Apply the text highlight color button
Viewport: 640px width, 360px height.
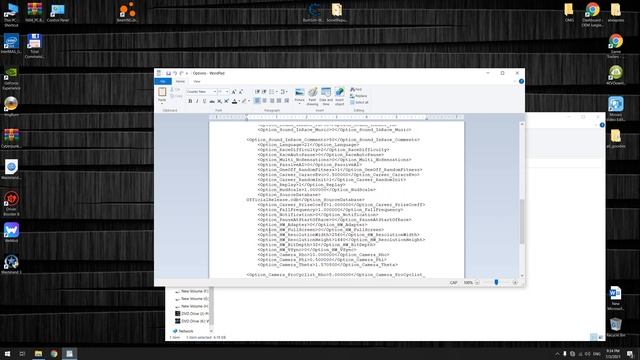(244, 101)
